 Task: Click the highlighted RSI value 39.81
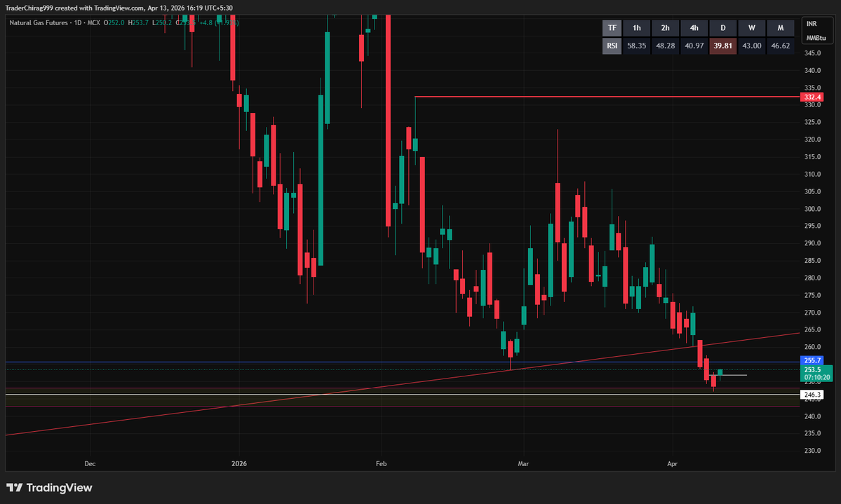point(722,45)
